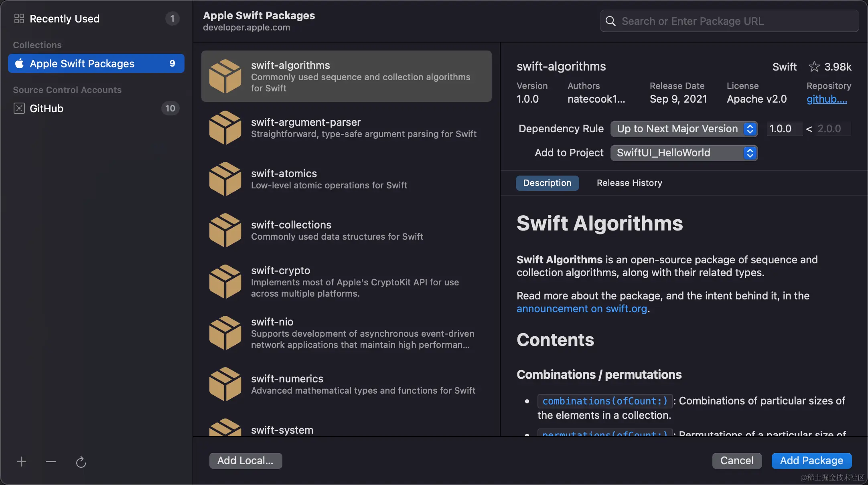Click the swift-argument-parser package icon
The image size is (868, 485).
225,127
